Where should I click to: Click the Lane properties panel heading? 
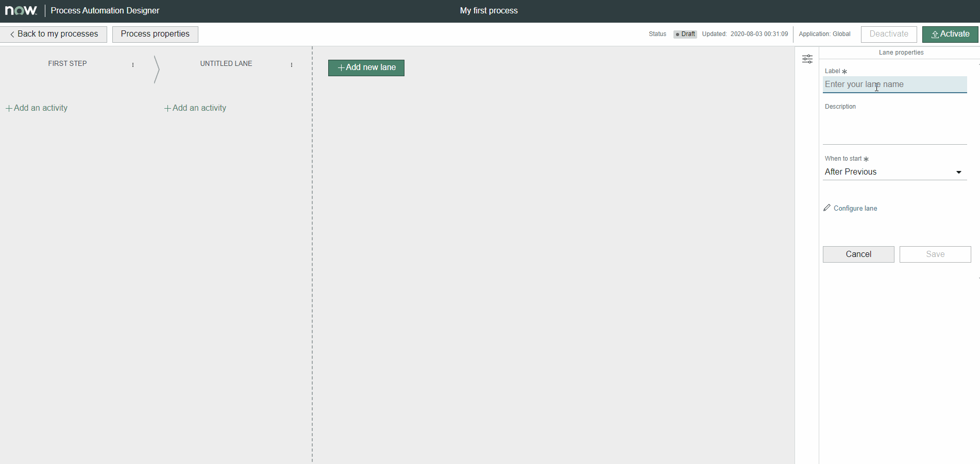[901, 53]
